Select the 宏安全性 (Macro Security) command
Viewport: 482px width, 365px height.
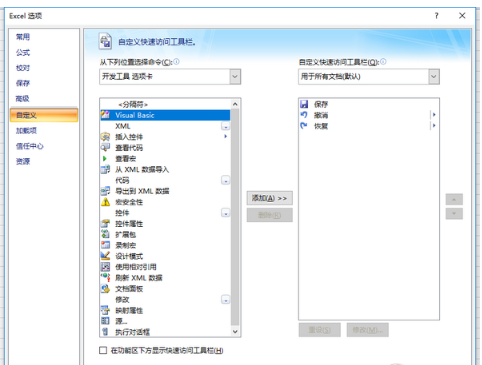[165, 202]
